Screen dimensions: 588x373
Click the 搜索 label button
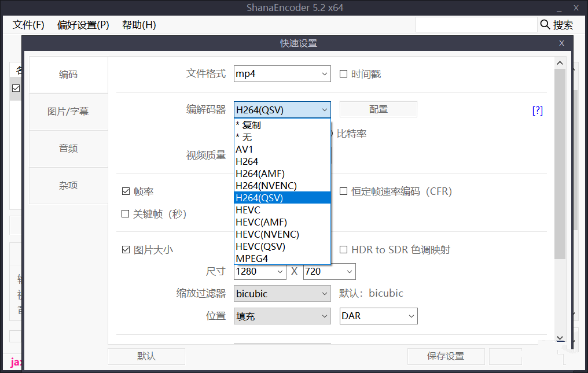[x=563, y=25]
